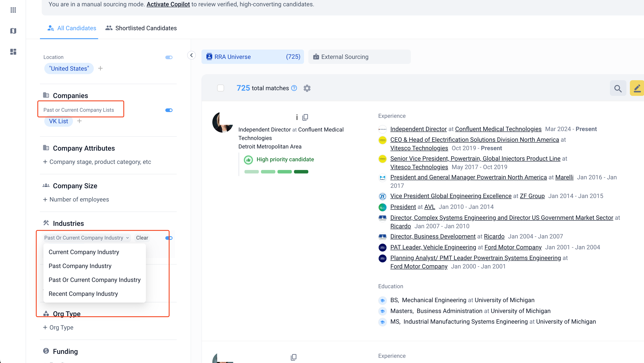Click the AVL company logo

[383, 207]
